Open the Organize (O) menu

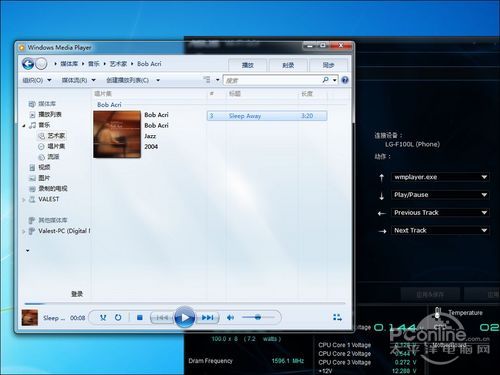point(37,80)
